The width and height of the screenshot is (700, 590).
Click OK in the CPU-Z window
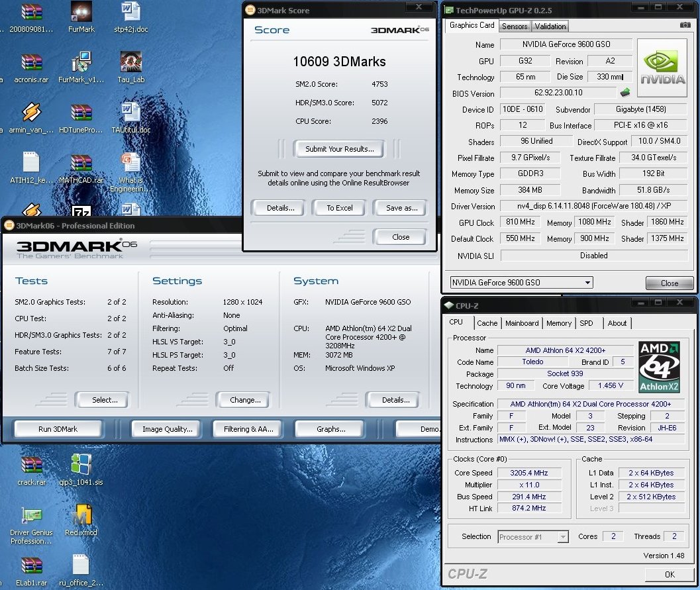point(669,574)
